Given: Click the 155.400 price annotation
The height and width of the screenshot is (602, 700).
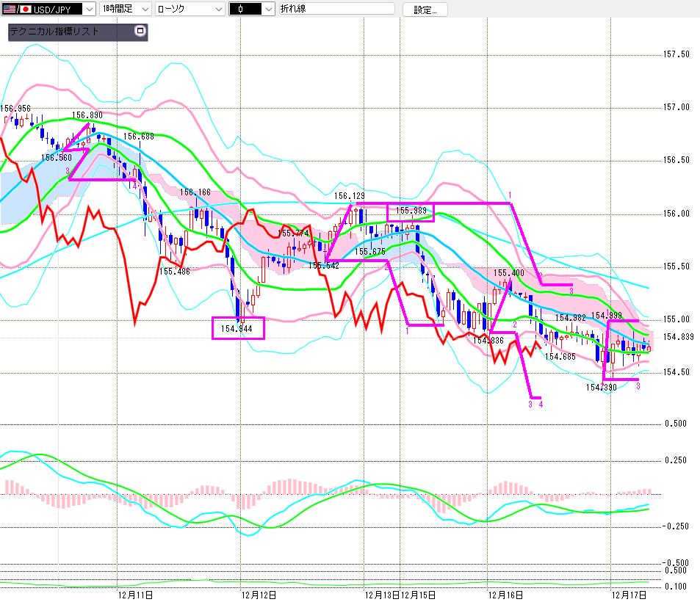Looking at the screenshot, I should tap(508, 273).
